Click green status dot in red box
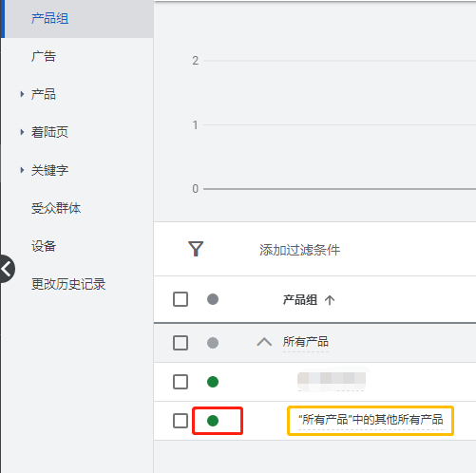476x473 pixels. point(213,421)
